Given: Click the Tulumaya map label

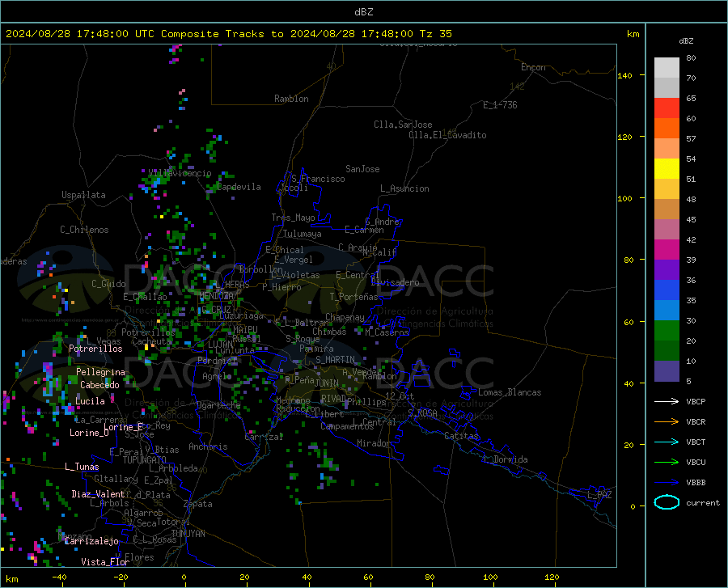Looking at the screenshot, I should pyautogui.click(x=303, y=234).
